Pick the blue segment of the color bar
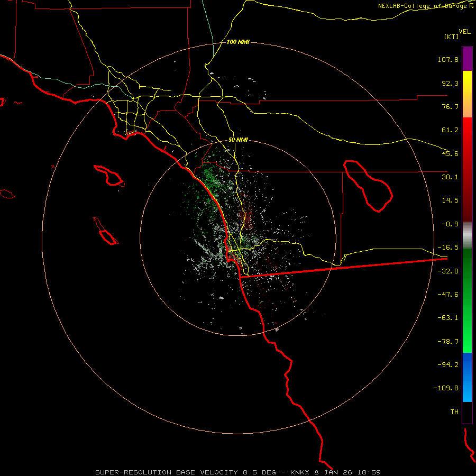 pos(467,377)
